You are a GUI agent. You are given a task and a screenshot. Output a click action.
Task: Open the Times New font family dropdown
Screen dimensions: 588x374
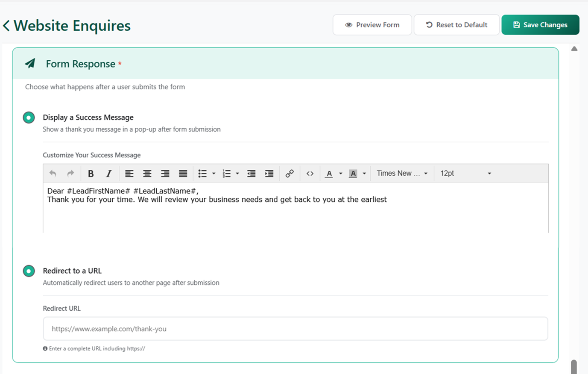(x=402, y=173)
